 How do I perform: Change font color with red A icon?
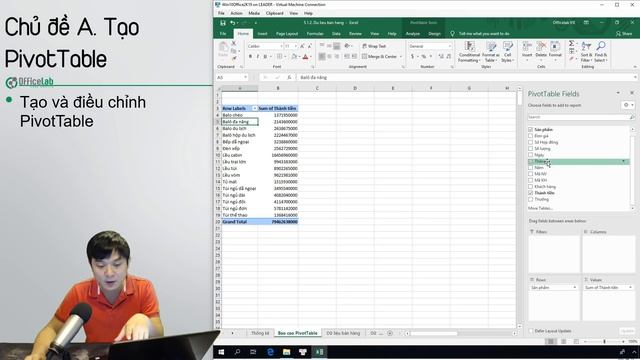(x=305, y=57)
